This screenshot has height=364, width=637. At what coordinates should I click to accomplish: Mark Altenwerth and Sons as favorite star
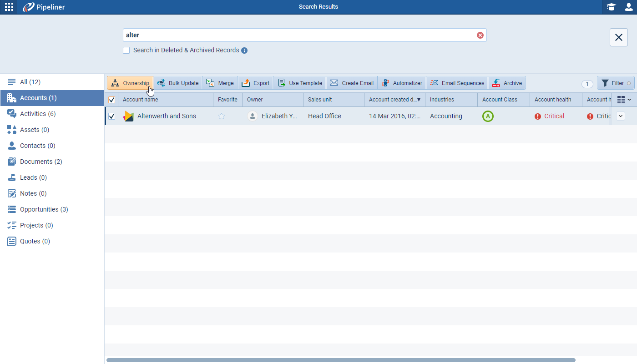[x=222, y=116]
